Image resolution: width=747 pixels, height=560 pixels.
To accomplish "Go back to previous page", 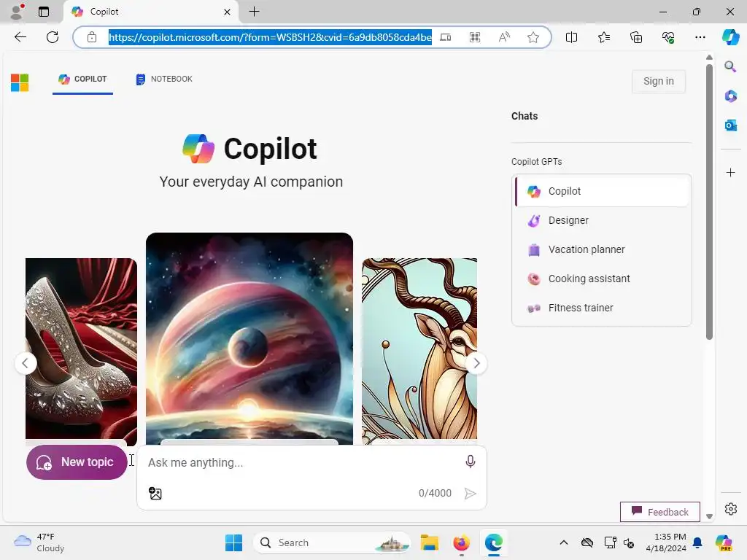I will [x=20, y=37].
